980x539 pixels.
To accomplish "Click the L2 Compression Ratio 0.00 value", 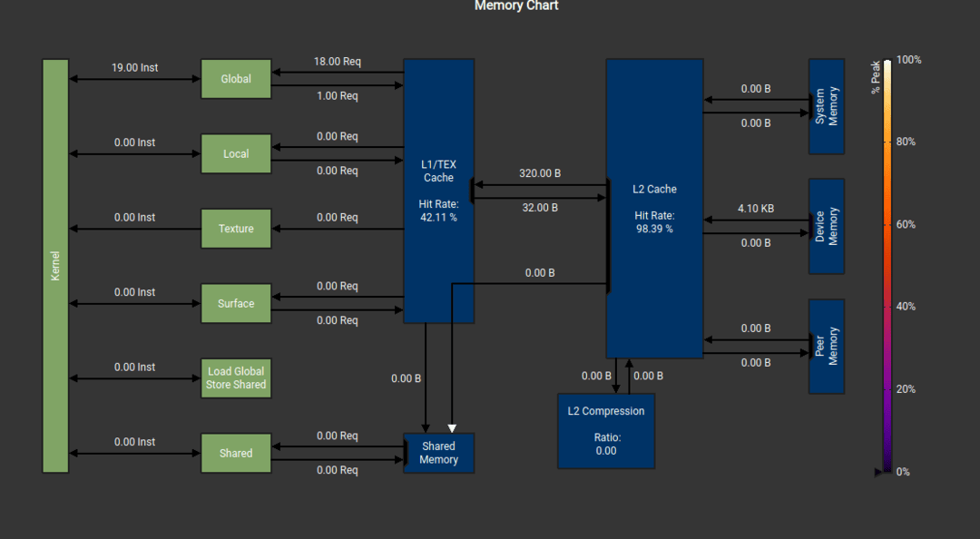I will click(606, 451).
